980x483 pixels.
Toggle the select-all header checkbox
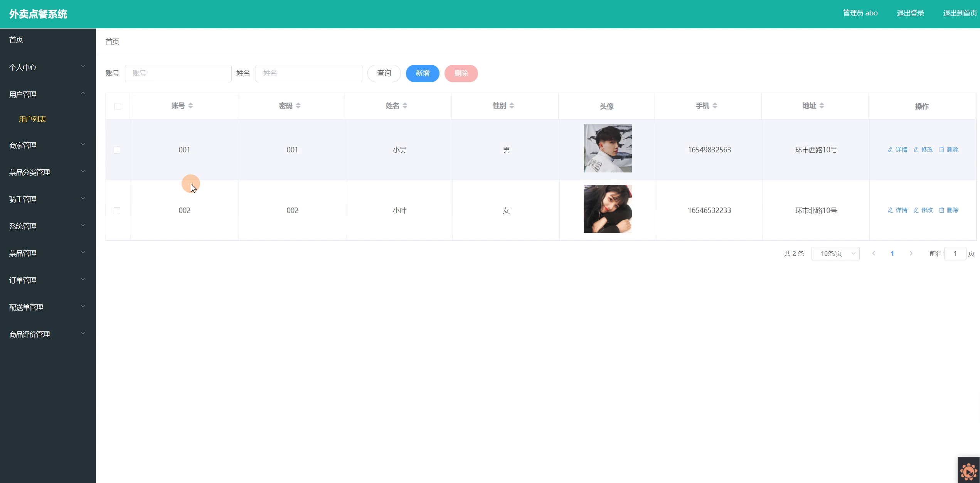point(118,106)
